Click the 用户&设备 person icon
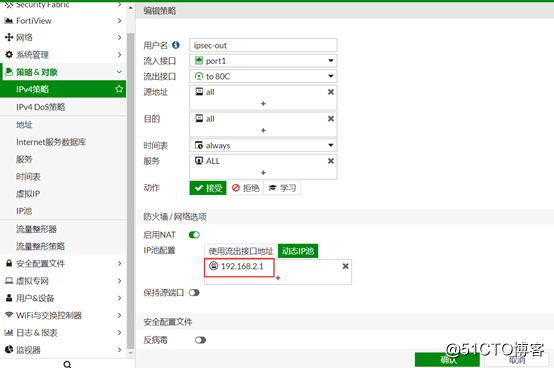 click(9, 298)
